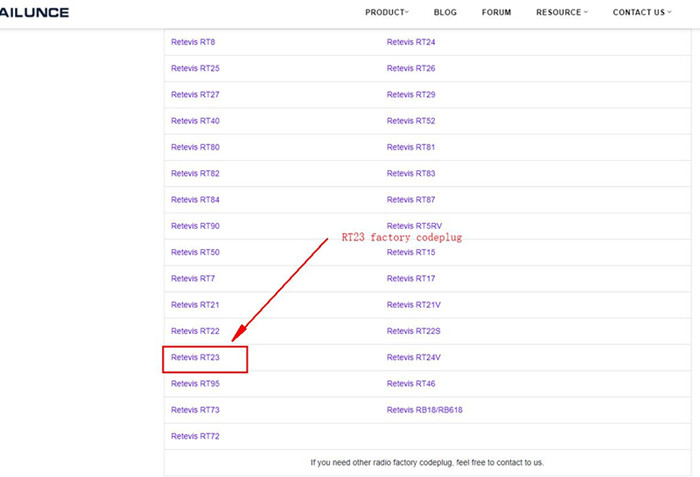This screenshot has height=477, width=700.
Task: Open the Retevis RT22S link
Action: [x=413, y=331]
